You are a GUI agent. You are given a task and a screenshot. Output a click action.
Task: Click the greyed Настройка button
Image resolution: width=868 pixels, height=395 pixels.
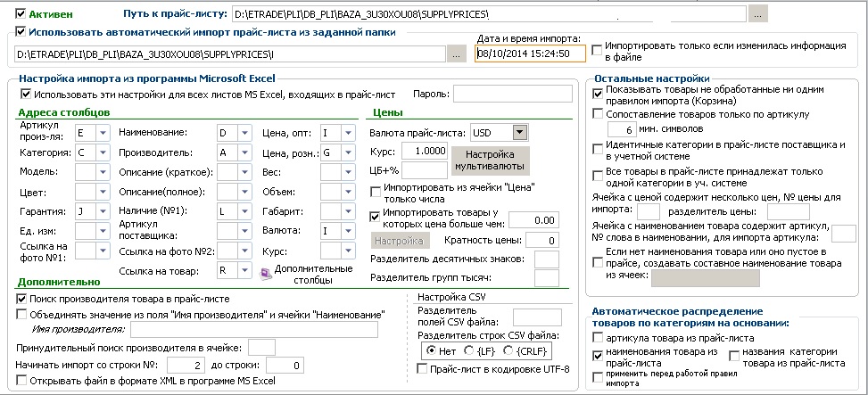click(x=399, y=241)
